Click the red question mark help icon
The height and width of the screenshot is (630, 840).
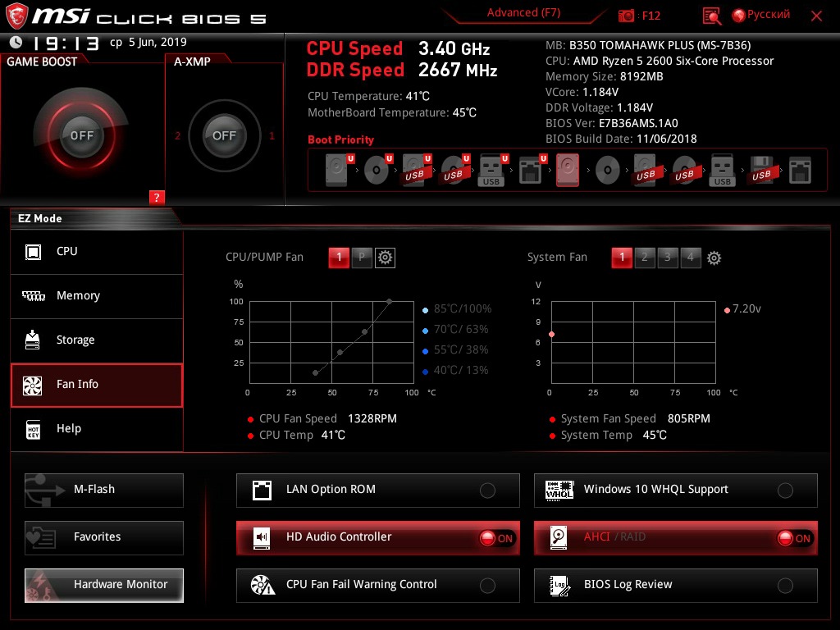[157, 197]
